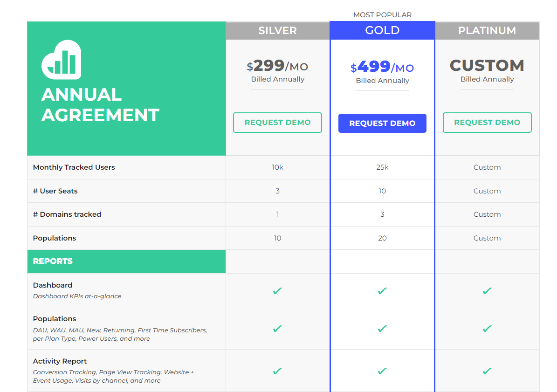Click Silver plan Populations report checkmark
This screenshot has width=557, height=392.
[277, 329]
